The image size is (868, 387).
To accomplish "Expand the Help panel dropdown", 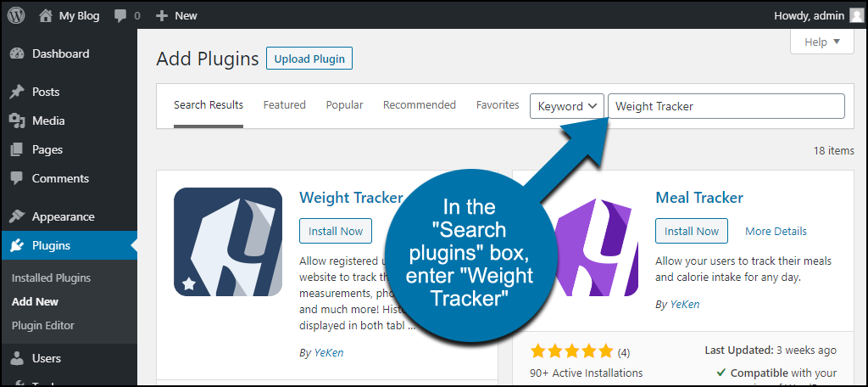I will (x=822, y=42).
